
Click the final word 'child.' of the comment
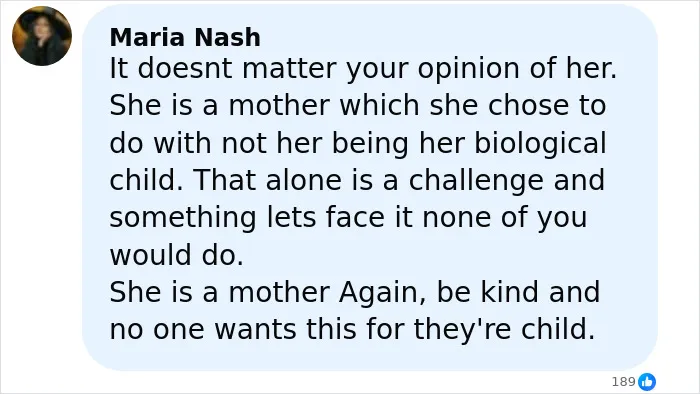[x=558, y=329]
